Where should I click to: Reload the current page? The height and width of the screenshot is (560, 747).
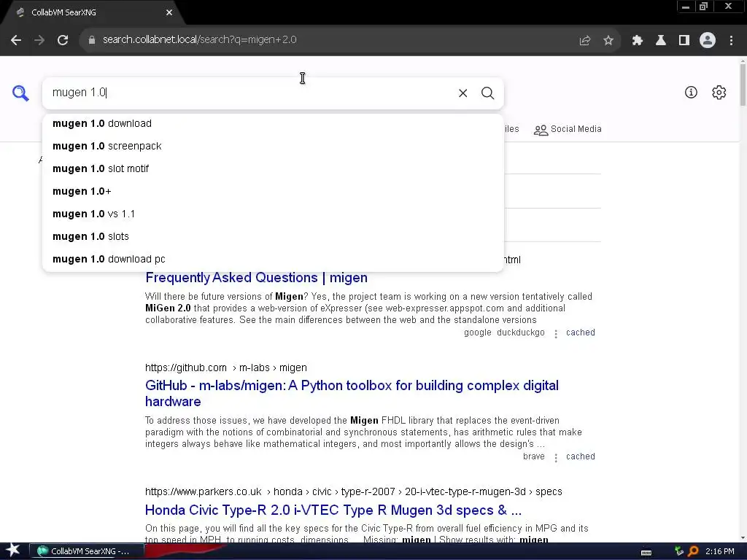63,40
